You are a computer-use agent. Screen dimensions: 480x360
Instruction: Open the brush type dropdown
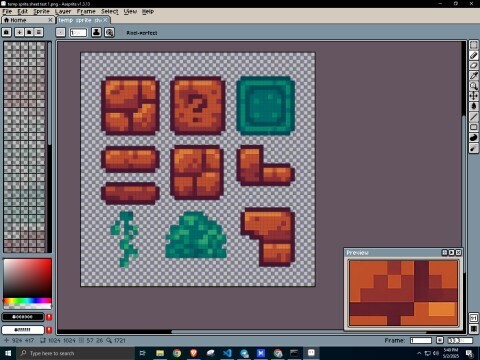pos(60,32)
